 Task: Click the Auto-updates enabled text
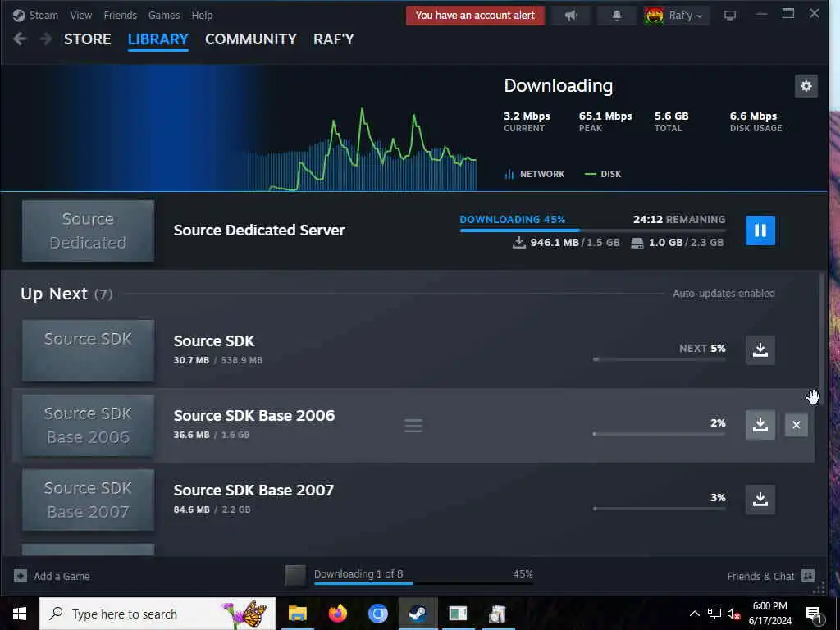pos(724,294)
